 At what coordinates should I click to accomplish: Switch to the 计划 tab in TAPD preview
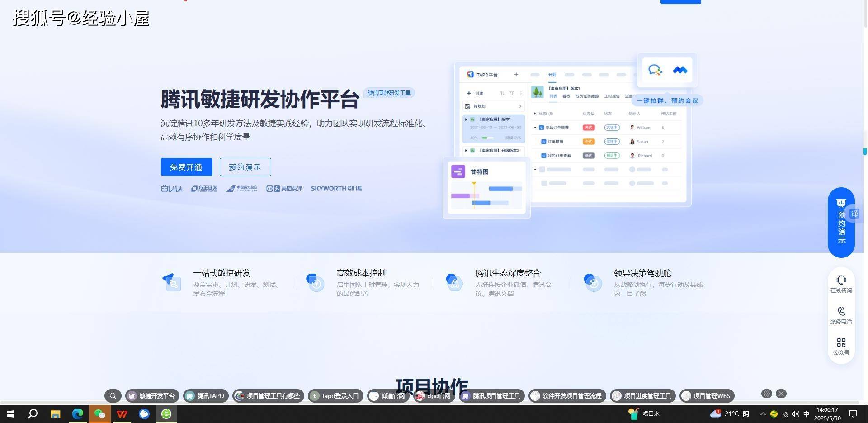click(552, 75)
